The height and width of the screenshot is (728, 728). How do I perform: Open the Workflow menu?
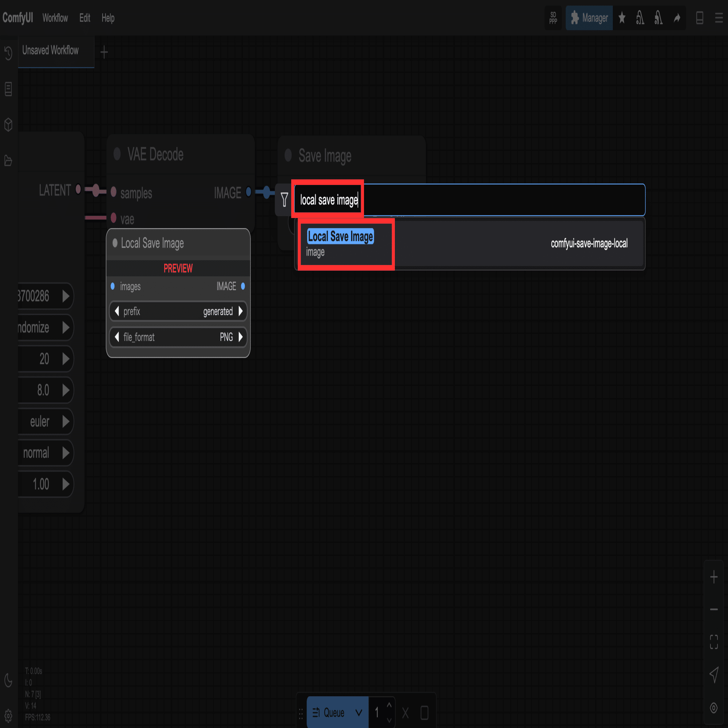point(55,18)
